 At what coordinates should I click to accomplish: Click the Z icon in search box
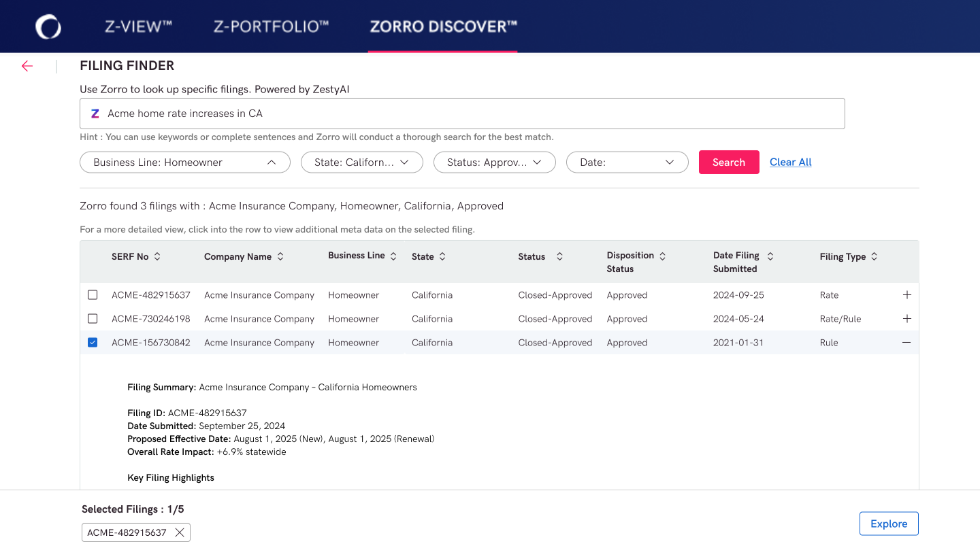(x=95, y=114)
